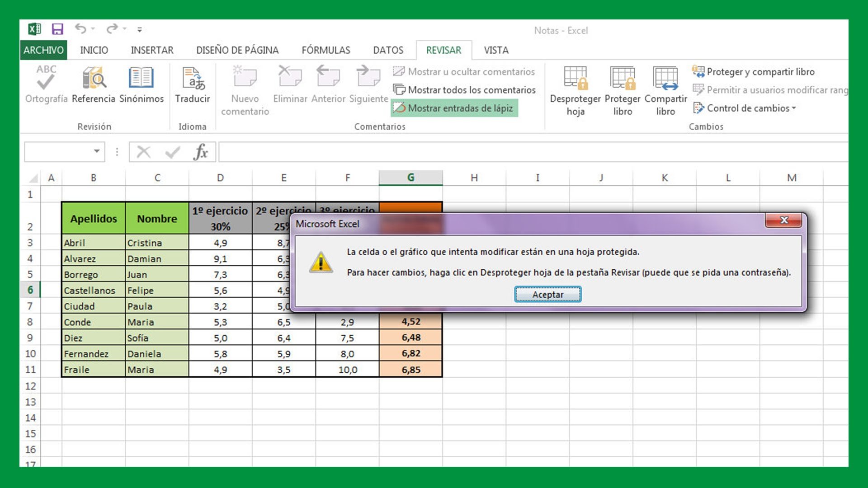868x488 pixels.
Task: Select the cell with value 10,0
Action: pos(347,370)
